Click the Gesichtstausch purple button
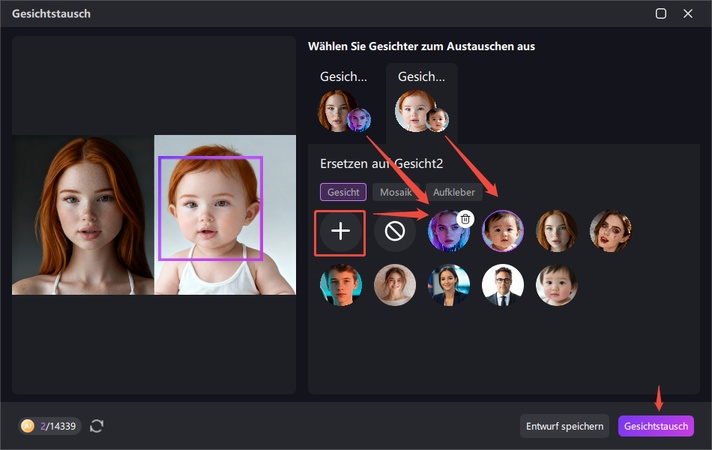 (656, 426)
